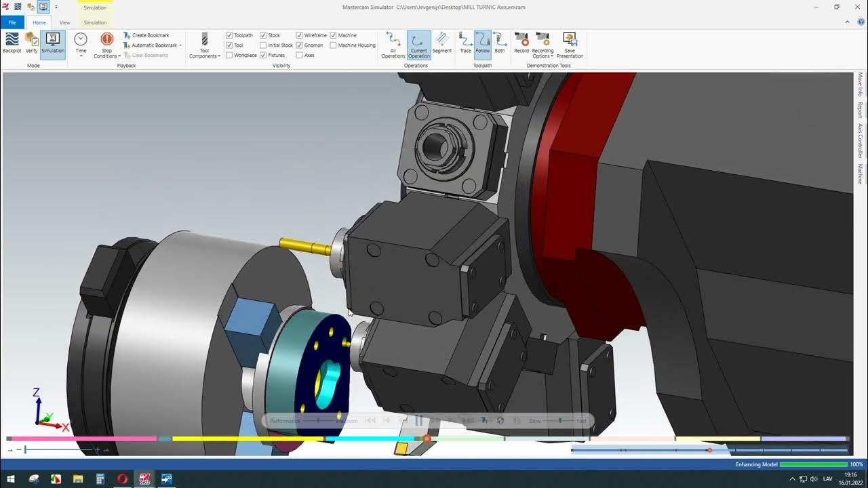
Task: Start Record of simulation
Action: (521, 42)
